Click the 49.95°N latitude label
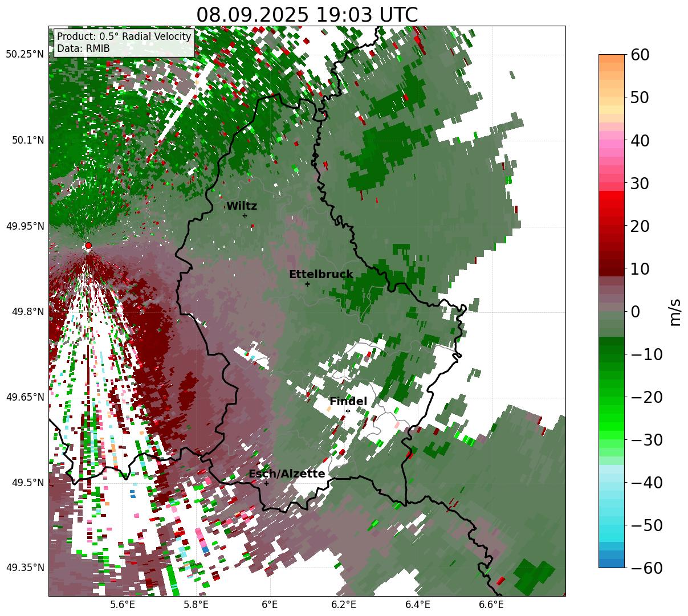This screenshot has width=688, height=616. (25, 226)
